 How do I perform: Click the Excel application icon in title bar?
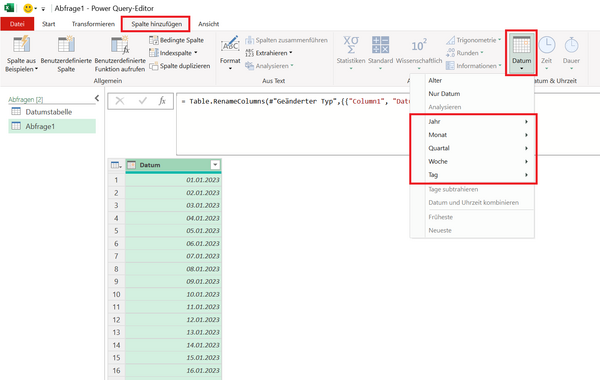pyautogui.click(x=9, y=8)
